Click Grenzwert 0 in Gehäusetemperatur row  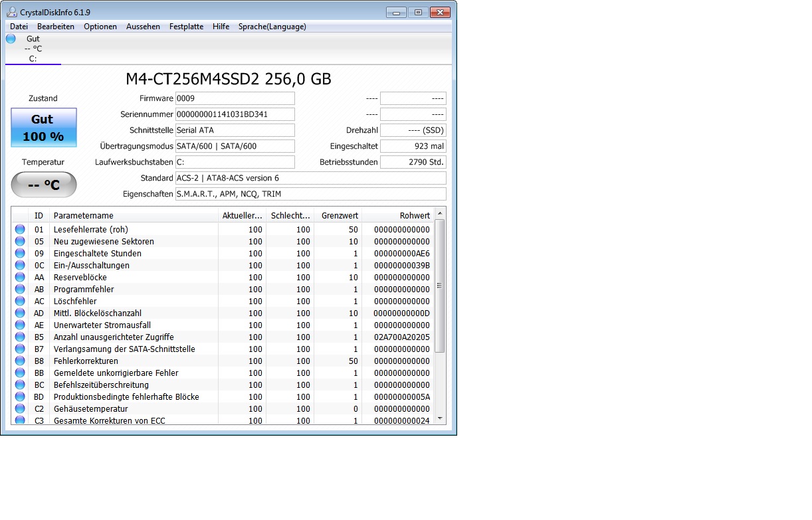pos(355,408)
